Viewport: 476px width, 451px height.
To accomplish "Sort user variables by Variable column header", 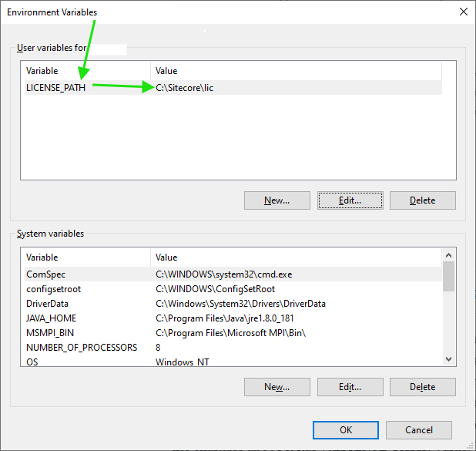I will pos(85,71).
